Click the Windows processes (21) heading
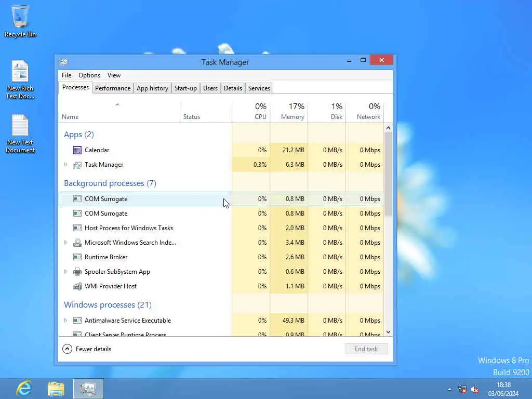Screen dimensions: 532x399 pos(108,305)
